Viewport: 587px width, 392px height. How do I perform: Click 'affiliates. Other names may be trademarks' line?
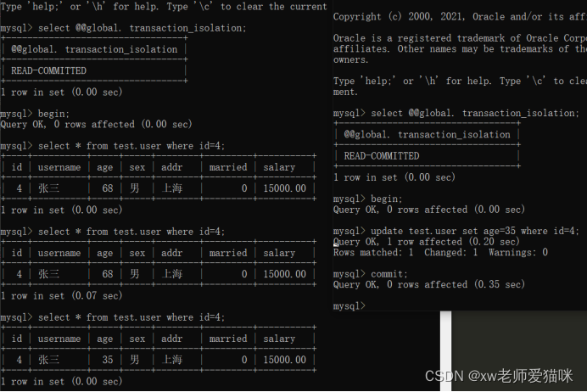click(x=460, y=49)
